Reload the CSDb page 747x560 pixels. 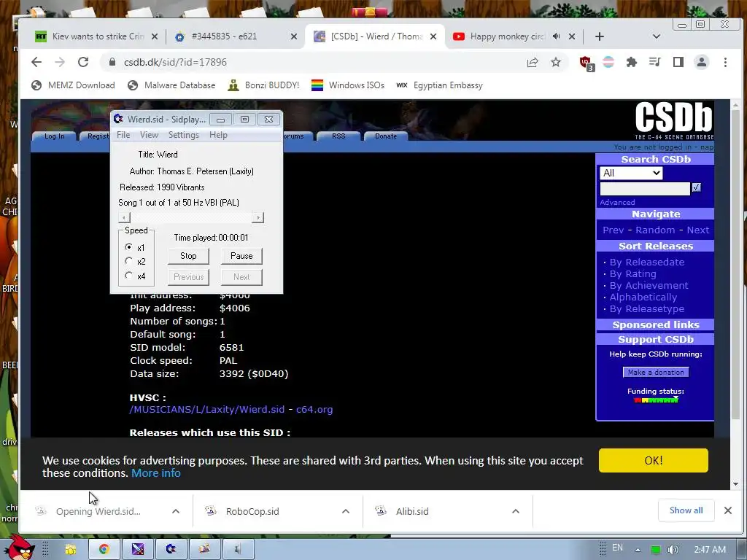(83, 62)
